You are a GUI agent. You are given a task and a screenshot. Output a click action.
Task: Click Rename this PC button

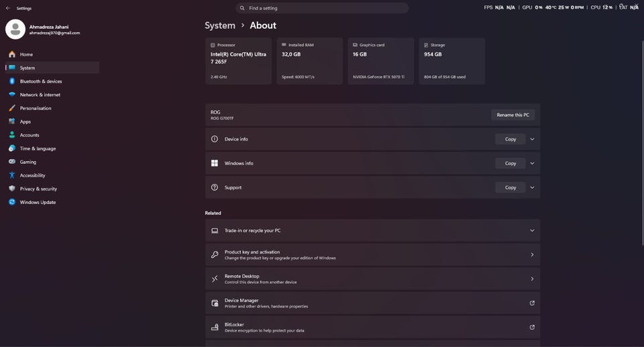[x=513, y=115]
